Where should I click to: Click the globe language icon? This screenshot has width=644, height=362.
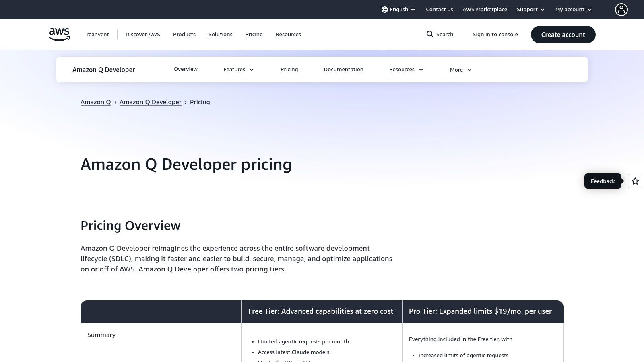(385, 10)
